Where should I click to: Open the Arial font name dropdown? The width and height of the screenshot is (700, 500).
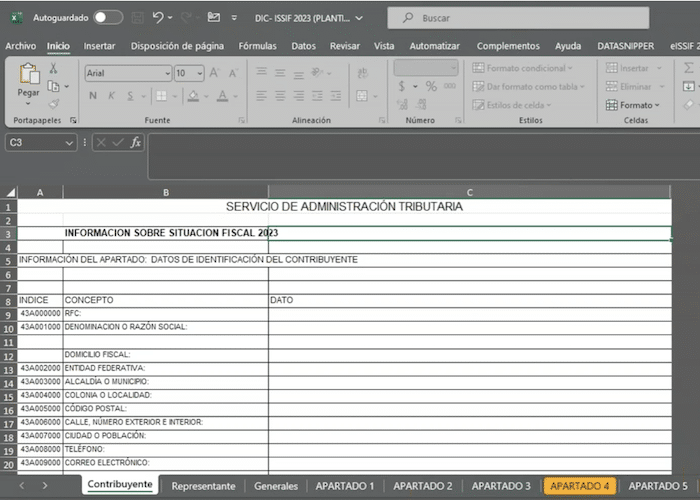(x=127, y=73)
